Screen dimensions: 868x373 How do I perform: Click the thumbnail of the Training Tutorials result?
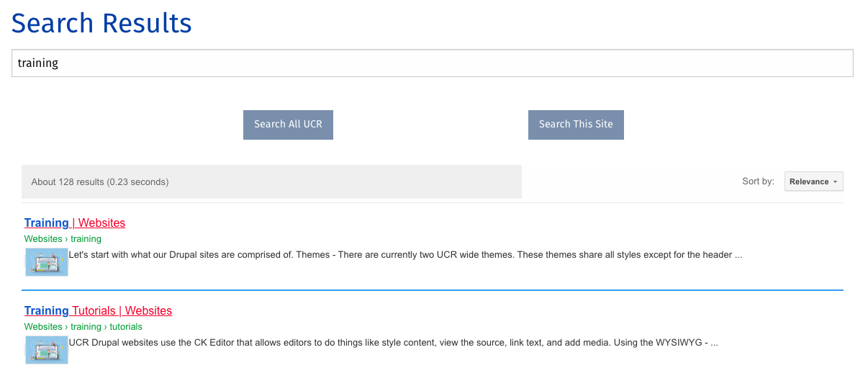[47, 350]
